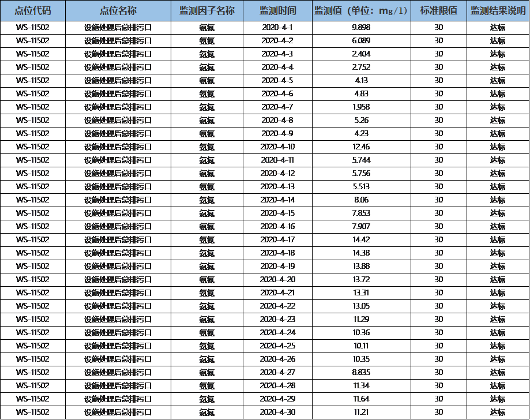Screen dimensions: 530x420
Task: Click the date cell 2020-4-19
Action: coord(277,266)
